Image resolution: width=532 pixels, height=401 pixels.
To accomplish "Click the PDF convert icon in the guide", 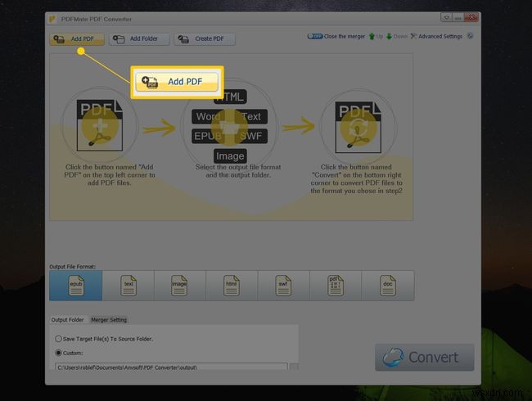I will click(358, 127).
